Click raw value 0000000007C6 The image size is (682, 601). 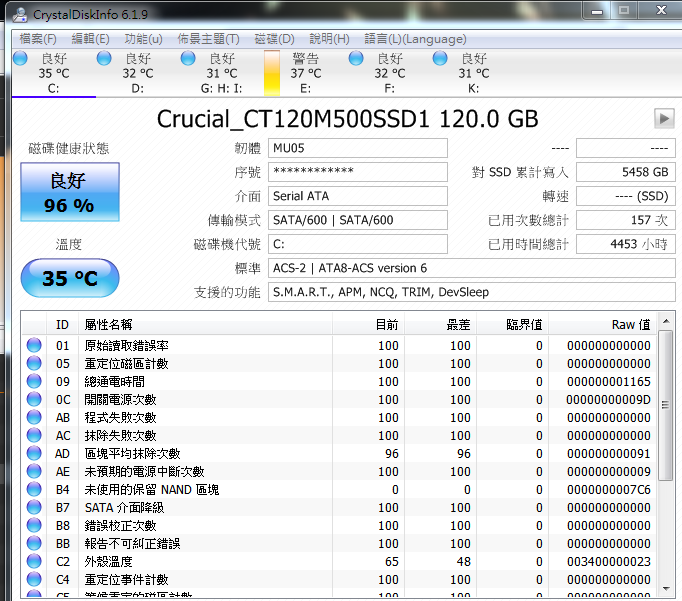click(608, 490)
